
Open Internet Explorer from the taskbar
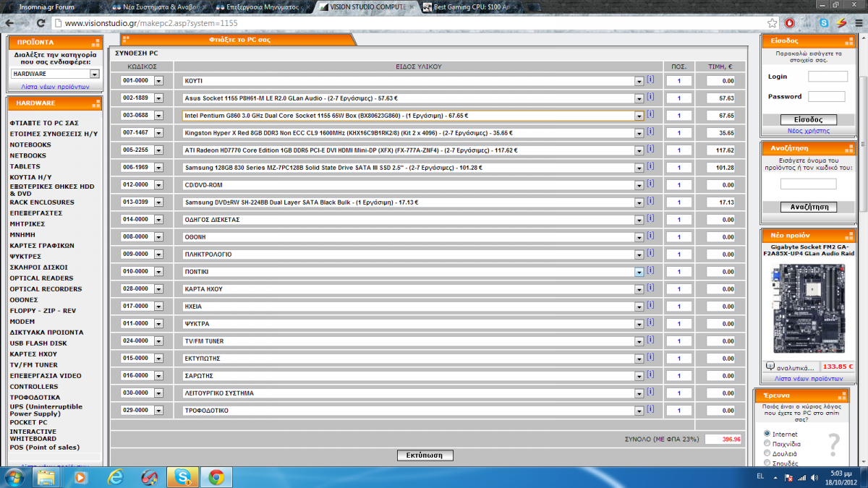(115, 477)
